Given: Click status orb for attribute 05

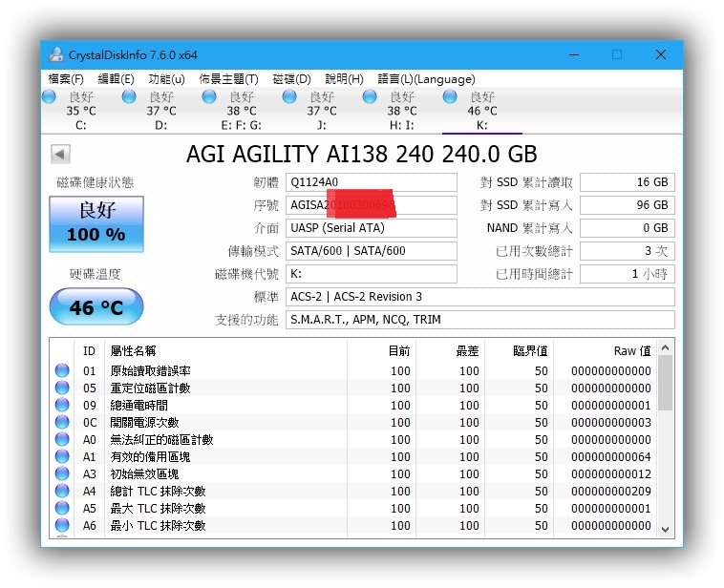Looking at the screenshot, I should 62,388.
